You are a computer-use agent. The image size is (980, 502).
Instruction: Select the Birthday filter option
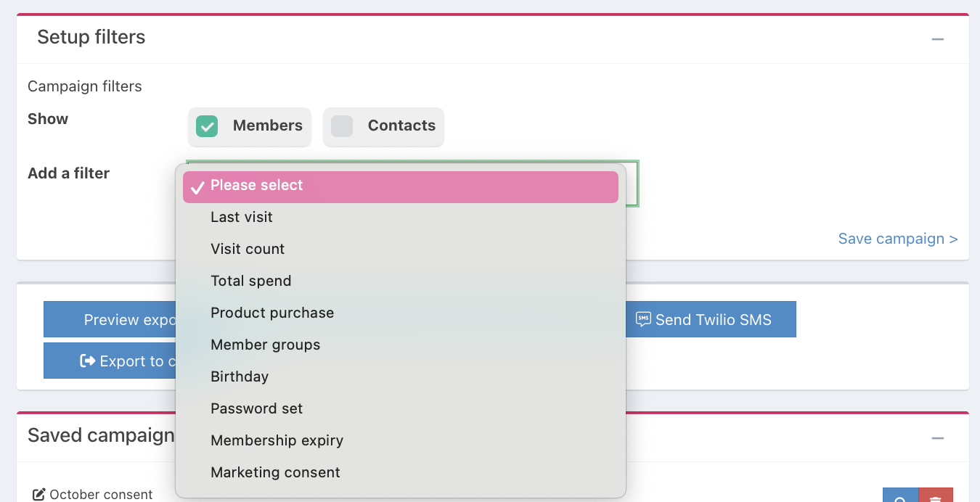tap(240, 376)
